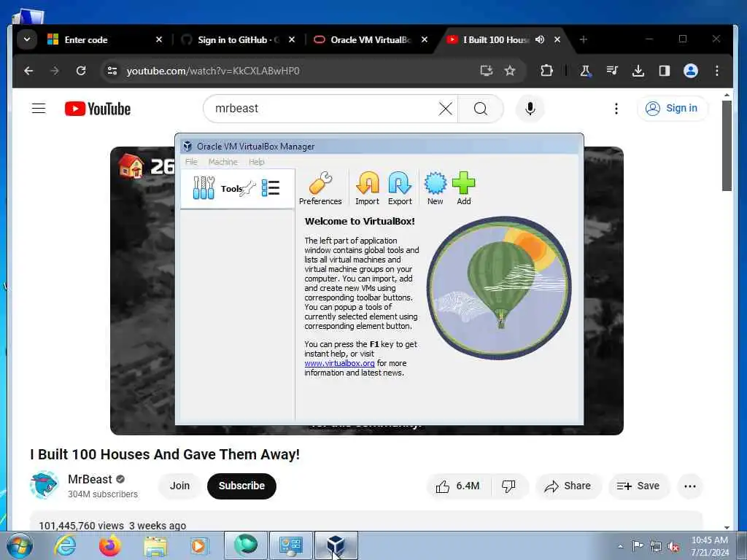Toggle the browser side panel
The width and height of the screenshot is (747, 560).
pos(664,71)
